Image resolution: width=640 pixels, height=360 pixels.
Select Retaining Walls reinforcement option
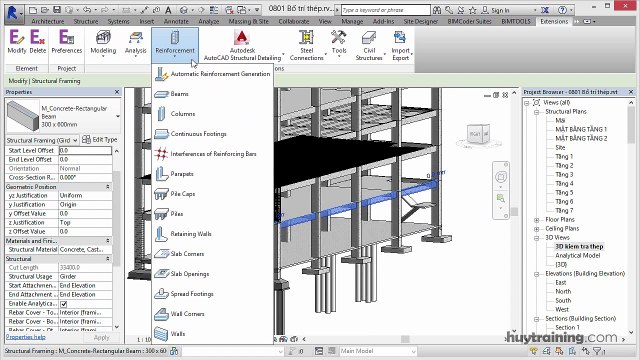(212, 234)
